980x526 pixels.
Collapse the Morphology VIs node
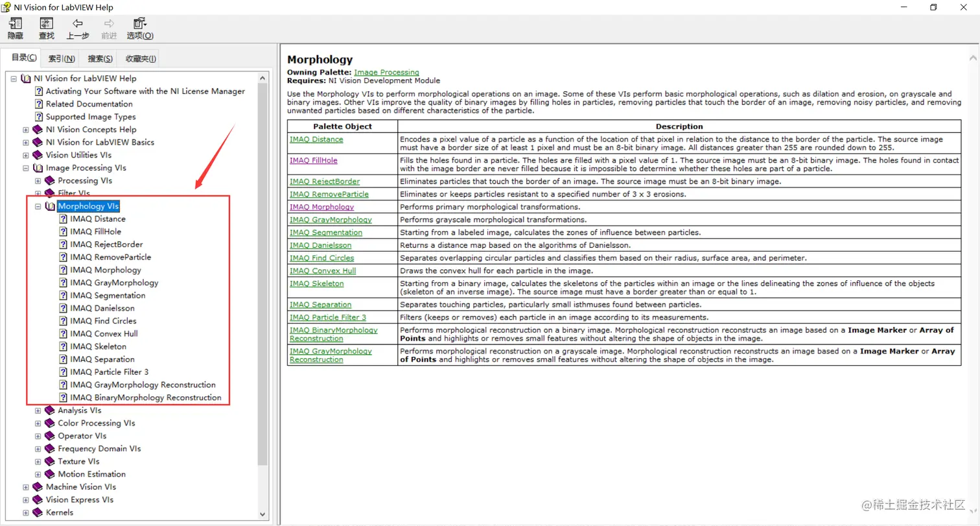coord(38,206)
